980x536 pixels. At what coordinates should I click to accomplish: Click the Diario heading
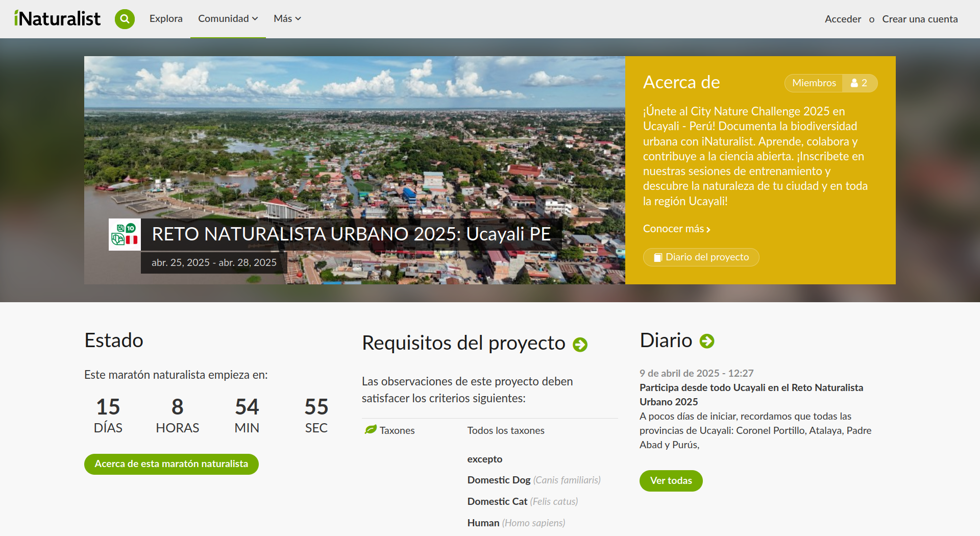click(666, 340)
